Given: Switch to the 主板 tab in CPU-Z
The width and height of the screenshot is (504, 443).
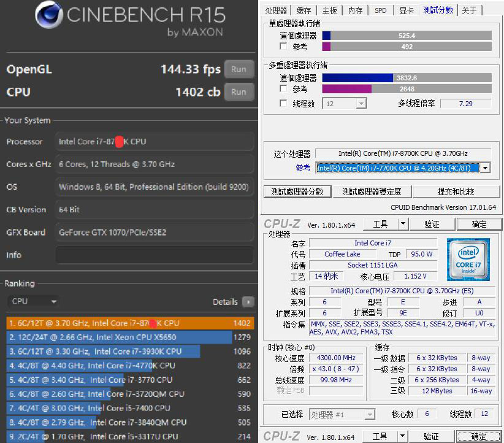Looking at the screenshot, I should click(329, 10).
